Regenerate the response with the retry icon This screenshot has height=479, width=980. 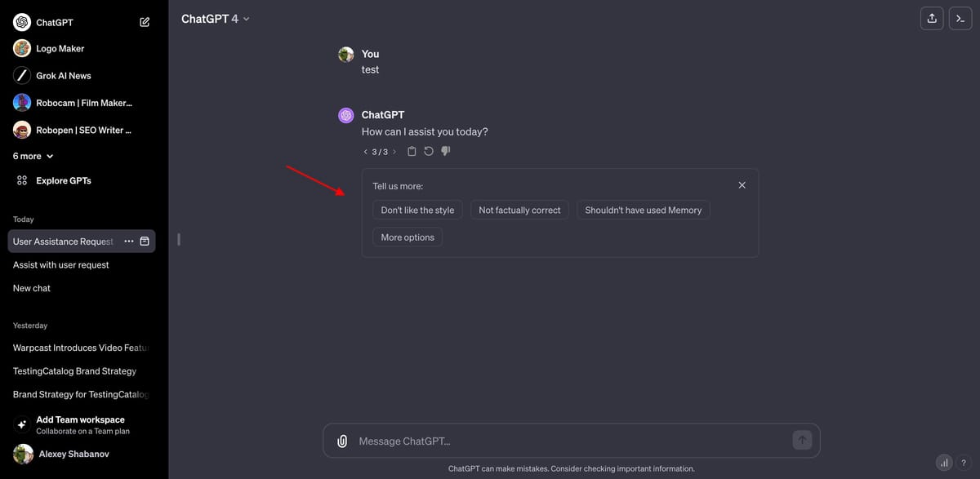click(x=428, y=151)
